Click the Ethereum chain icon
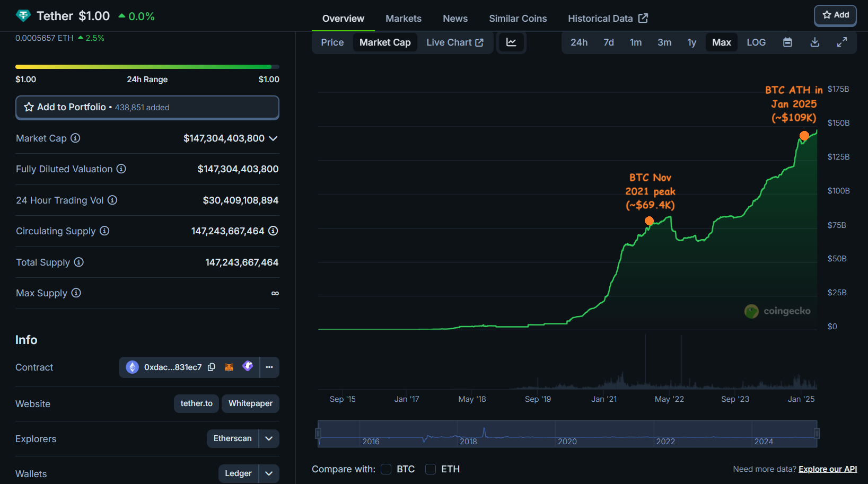 [132, 367]
